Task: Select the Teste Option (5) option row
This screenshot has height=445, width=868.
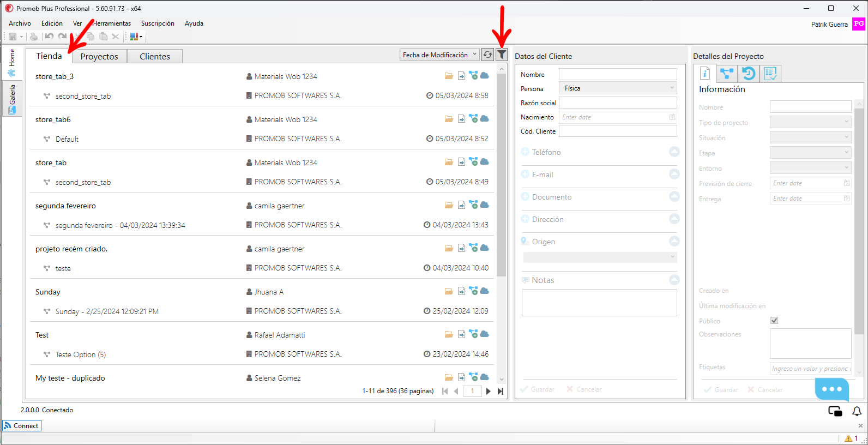Action: point(262,354)
